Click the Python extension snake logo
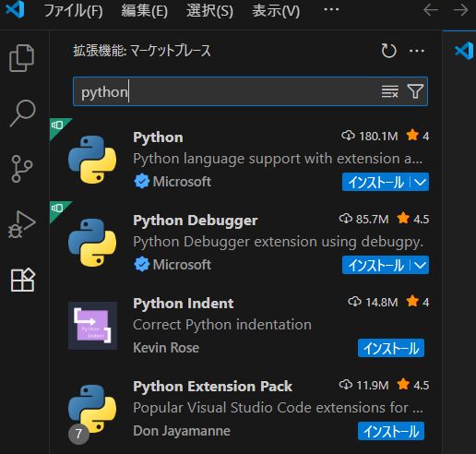Screen dimensions: 476x454 (92, 160)
